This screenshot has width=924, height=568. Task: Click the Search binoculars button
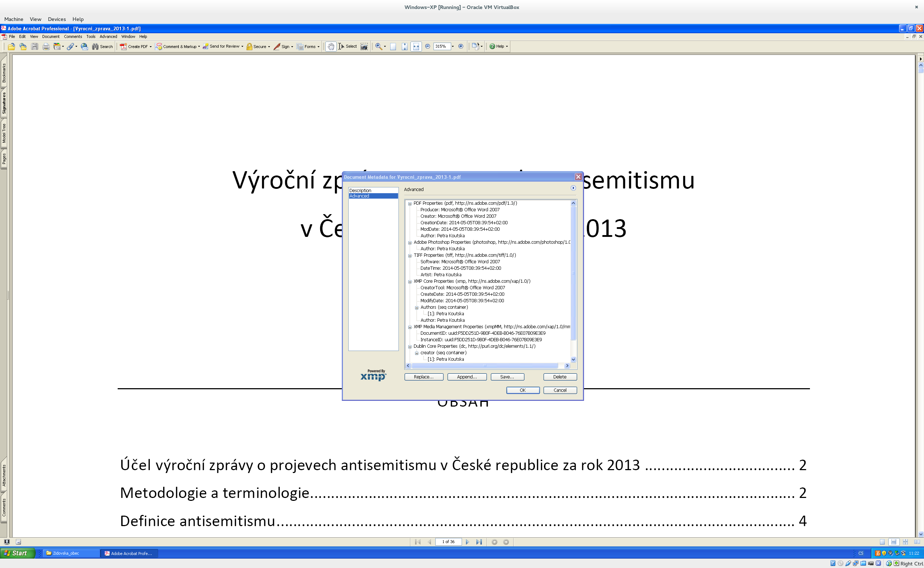[x=103, y=47]
